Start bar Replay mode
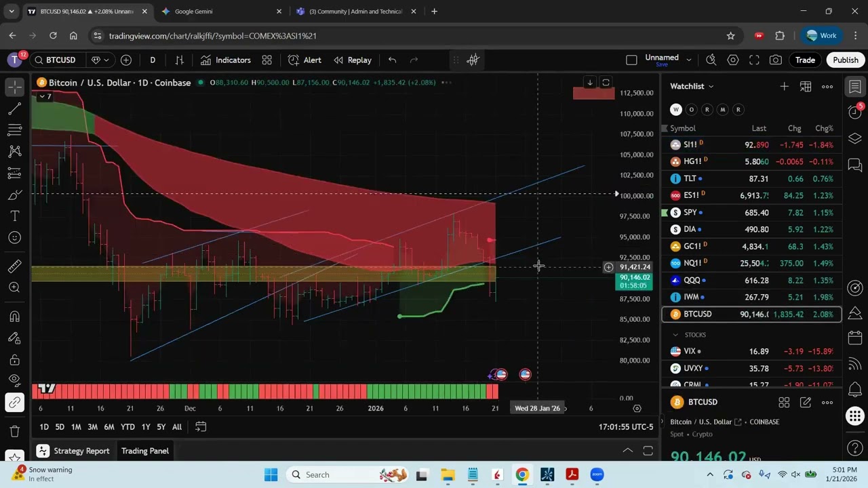The image size is (868, 488). coord(353,60)
